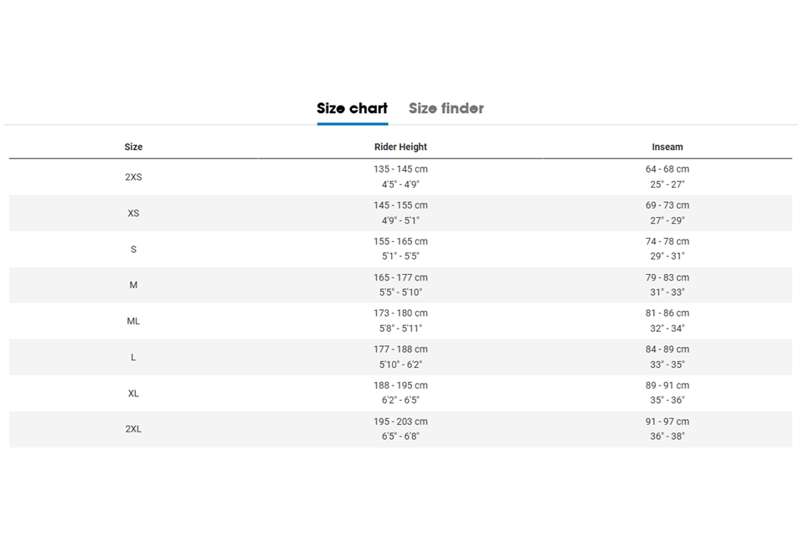
Task: Click the 135 - 145 cm rider height
Action: click(x=400, y=169)
